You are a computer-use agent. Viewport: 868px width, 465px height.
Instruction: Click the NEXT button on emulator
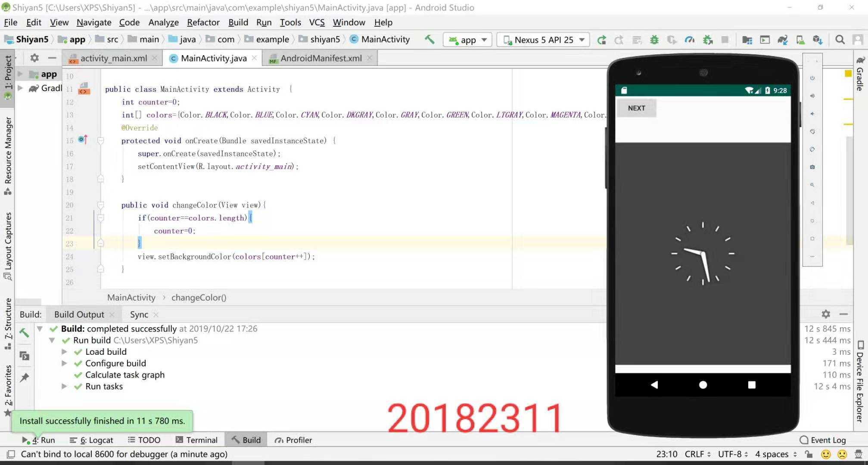pos(636,107)
